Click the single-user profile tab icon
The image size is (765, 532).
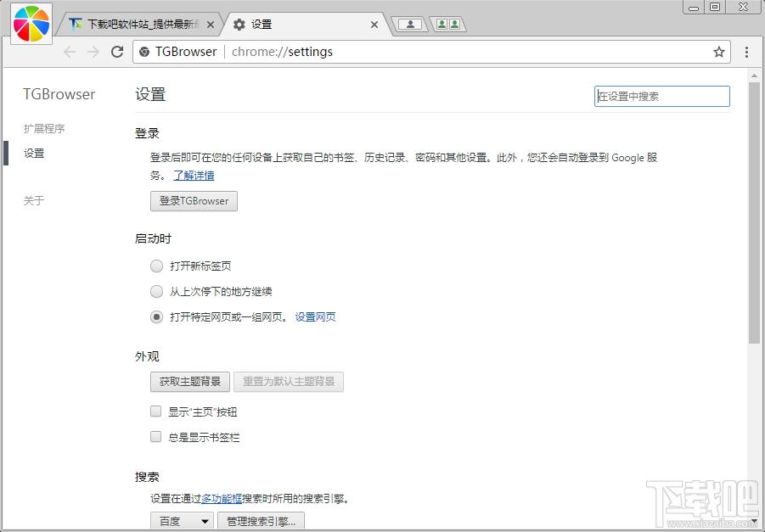tap(410, 24)
